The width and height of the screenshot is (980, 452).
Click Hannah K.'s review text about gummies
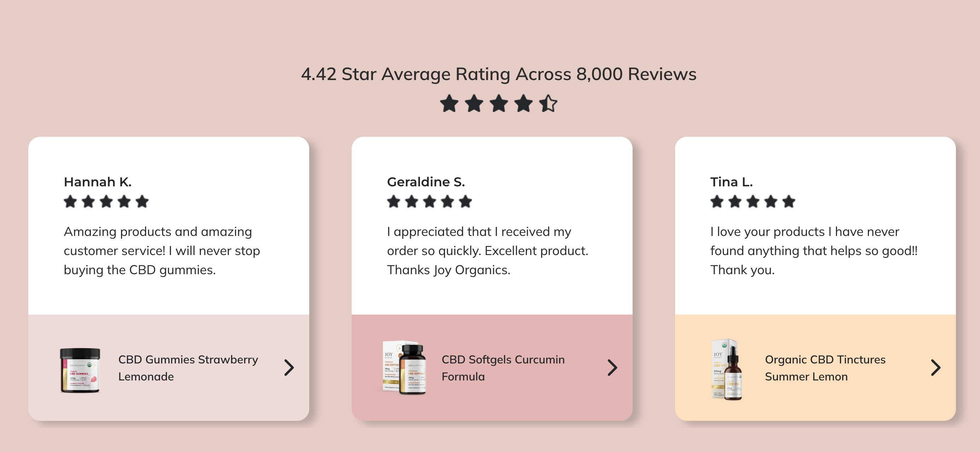pos(162,250)
